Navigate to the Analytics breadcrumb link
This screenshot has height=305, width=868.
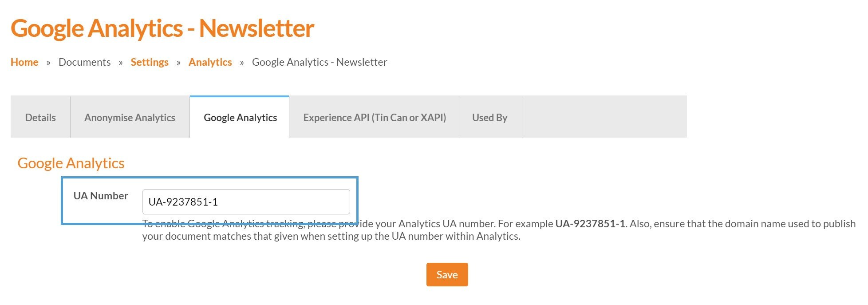pos(210,62)
